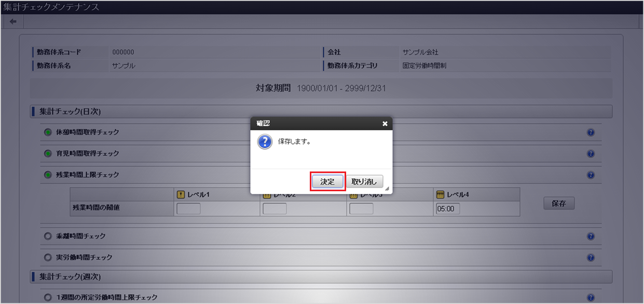Screen dimensions: 644x304
Task: Collapse the 集計チェック(日次) section header
Action: (x=322, y=111)
